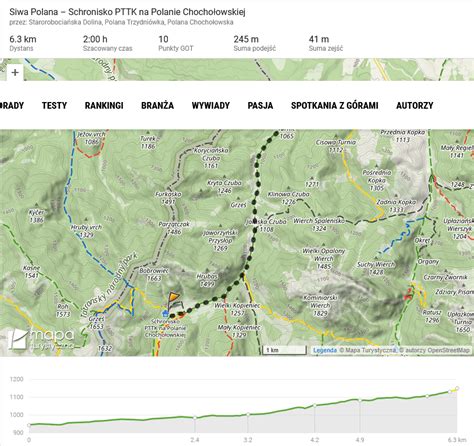The width and height of the screenshot is (474, 446).
Task: Click the orange finish flag marker on map
Action: (x=174, y=297)
